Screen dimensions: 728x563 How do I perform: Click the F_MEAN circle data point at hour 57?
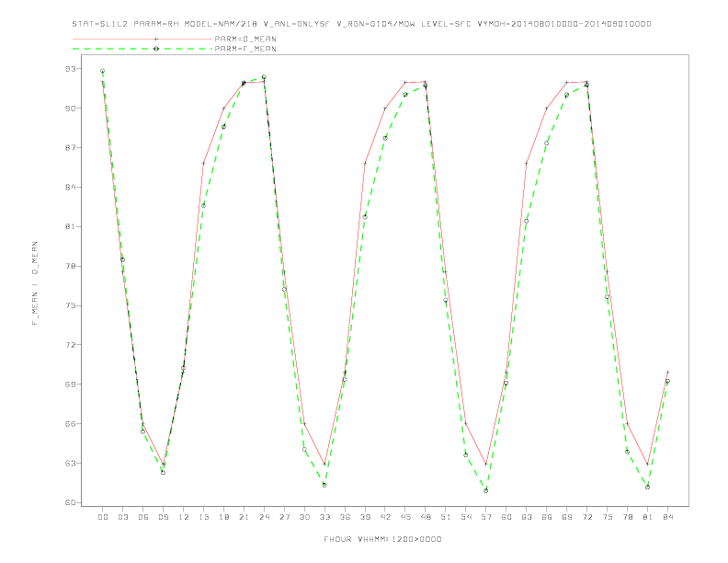pos(486,490)
